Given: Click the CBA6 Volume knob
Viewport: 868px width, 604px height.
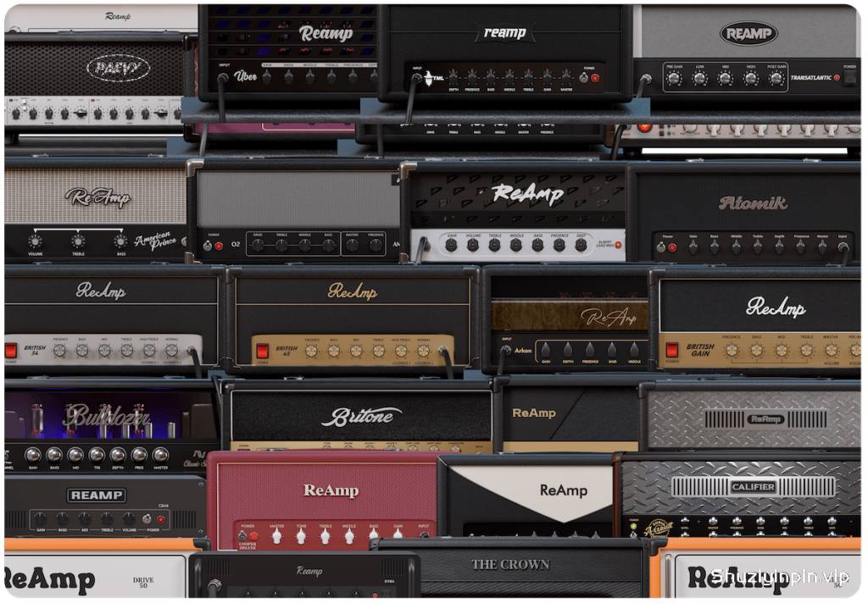Looking at the screenshot, I should [129, 518].
